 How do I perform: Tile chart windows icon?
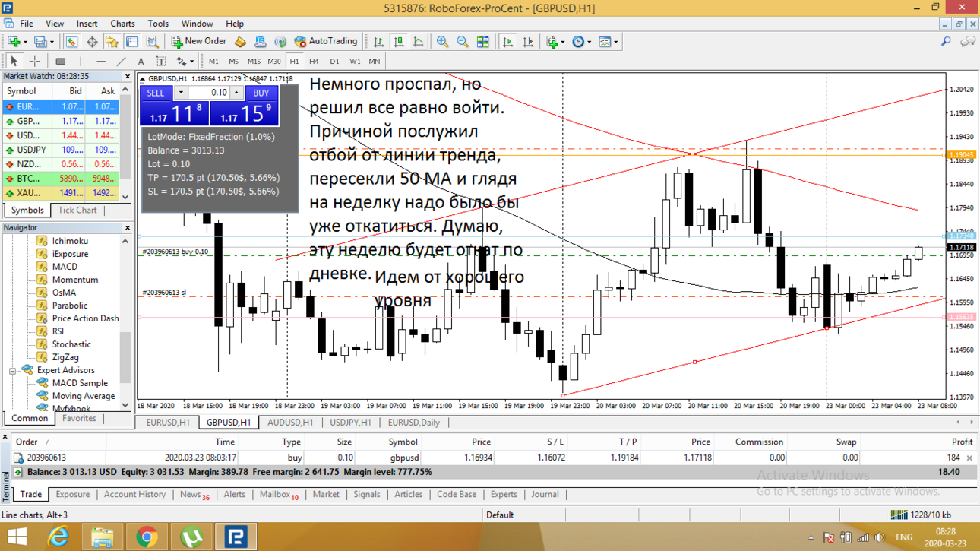pos(482,42)
